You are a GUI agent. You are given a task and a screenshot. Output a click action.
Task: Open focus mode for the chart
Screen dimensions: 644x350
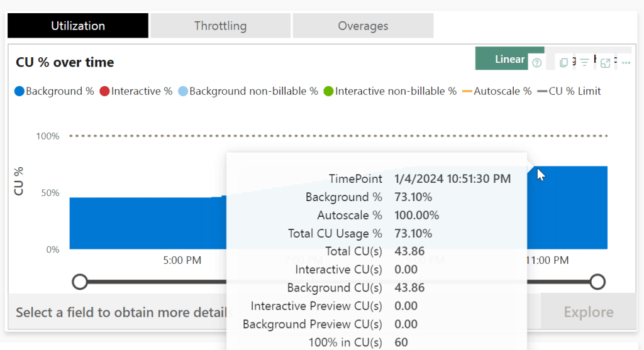[605, 63]
